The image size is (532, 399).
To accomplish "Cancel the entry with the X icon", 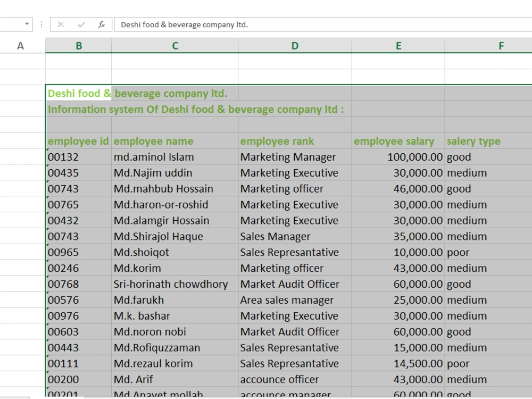I will click(x=61, y=24).
